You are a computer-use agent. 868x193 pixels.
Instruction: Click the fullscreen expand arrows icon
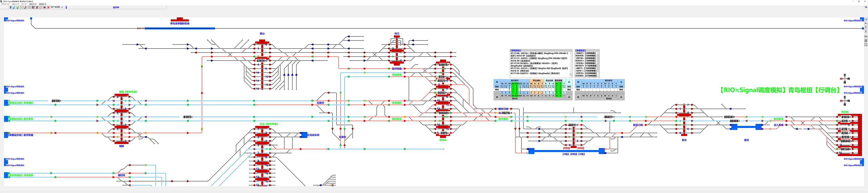(866, 44)
